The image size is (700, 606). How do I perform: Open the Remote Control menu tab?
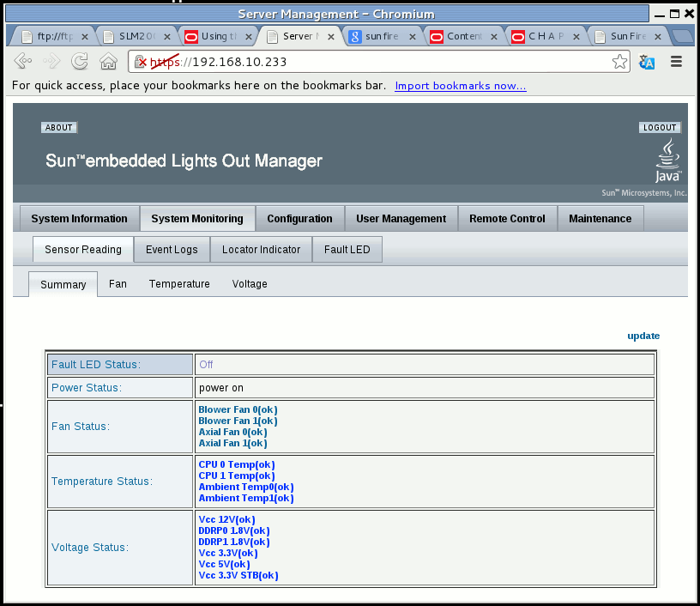[x=507, y=219]
